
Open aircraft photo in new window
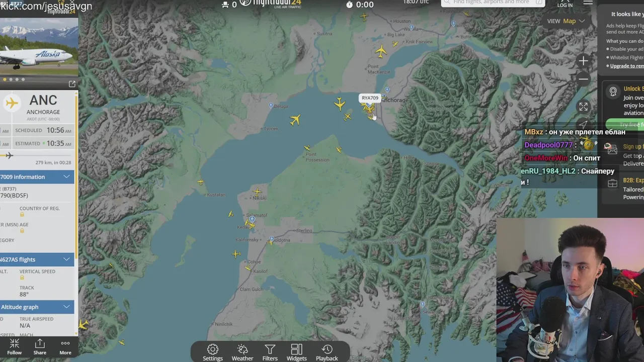(x=72, y=84)
